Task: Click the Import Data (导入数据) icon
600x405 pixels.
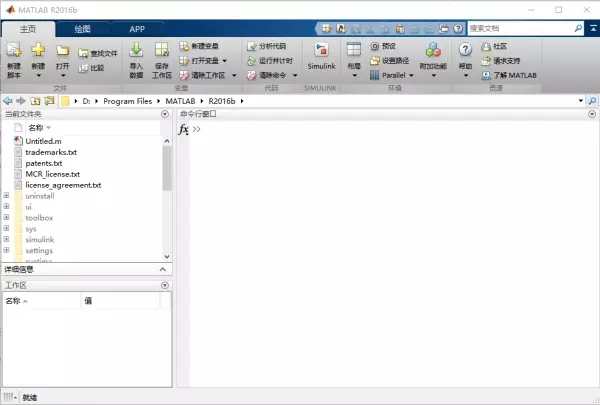Action: point(136,50)
